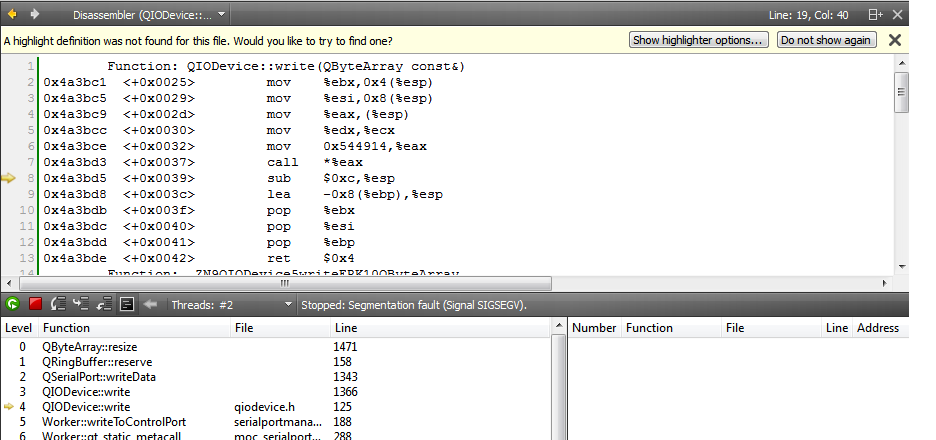The width and height of the screenshot is (936, 440).
Task: Dismiss the highlight definition info bar
Action: click(895, 40)
